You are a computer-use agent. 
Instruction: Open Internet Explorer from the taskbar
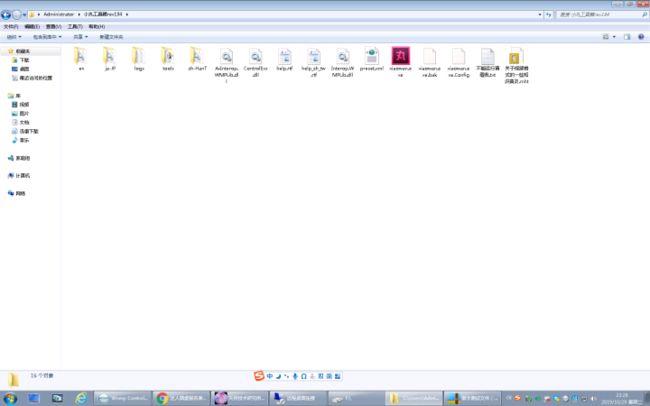click(x=81, y=398)
